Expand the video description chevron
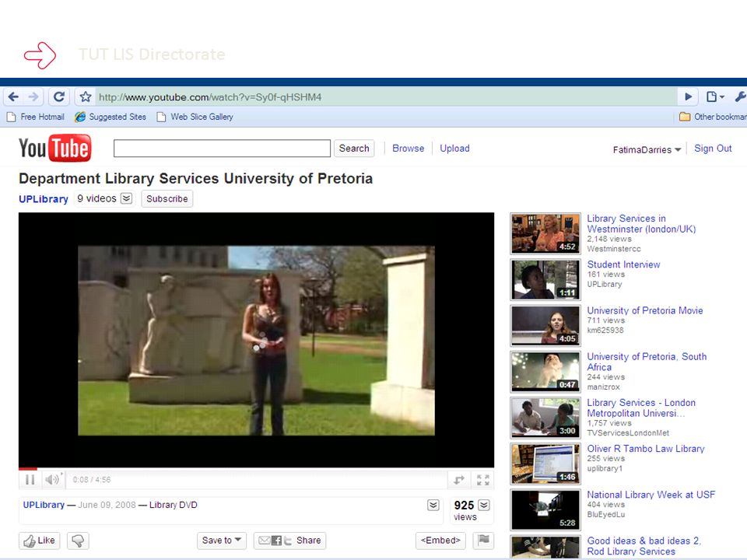This screenshot has height=560, width=747. pos(433,506)
